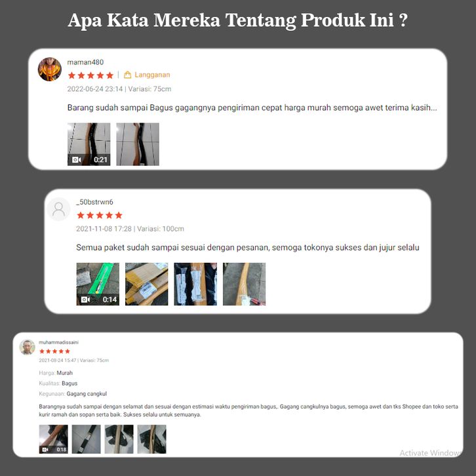Open the curved wooden handle photo

coord(244,284)
